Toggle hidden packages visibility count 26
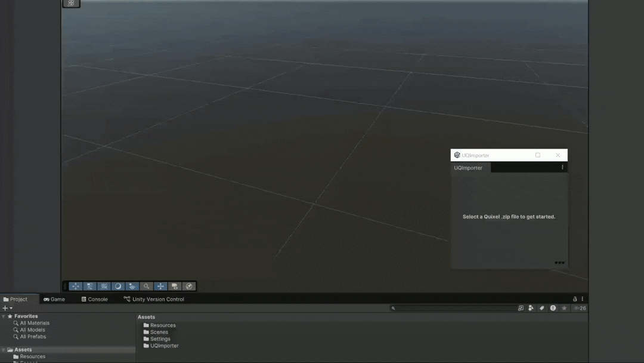Viewport: 644px width, 363px height. [580, 308]
